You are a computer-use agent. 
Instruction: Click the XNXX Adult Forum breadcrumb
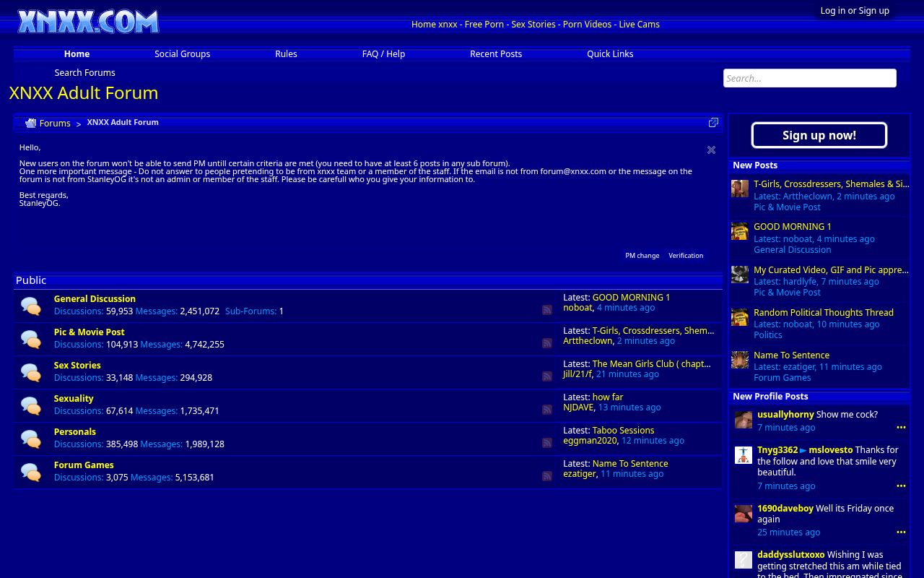(123, 122)
